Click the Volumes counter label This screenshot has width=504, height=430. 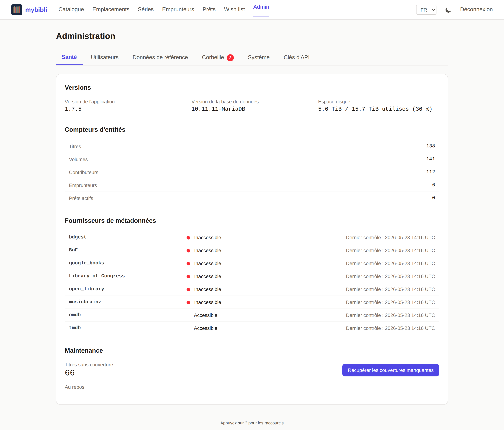pyautogui.click(x=78, y=160)
